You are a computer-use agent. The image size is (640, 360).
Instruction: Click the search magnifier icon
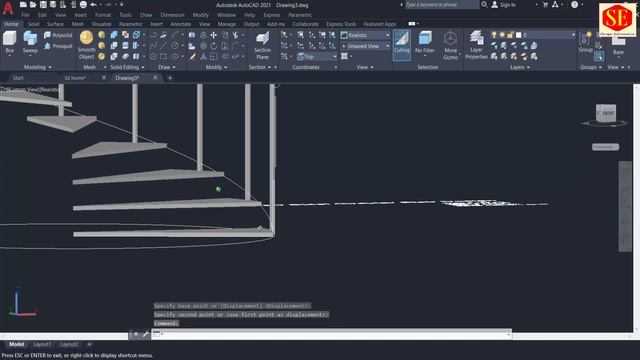[484, 4]
